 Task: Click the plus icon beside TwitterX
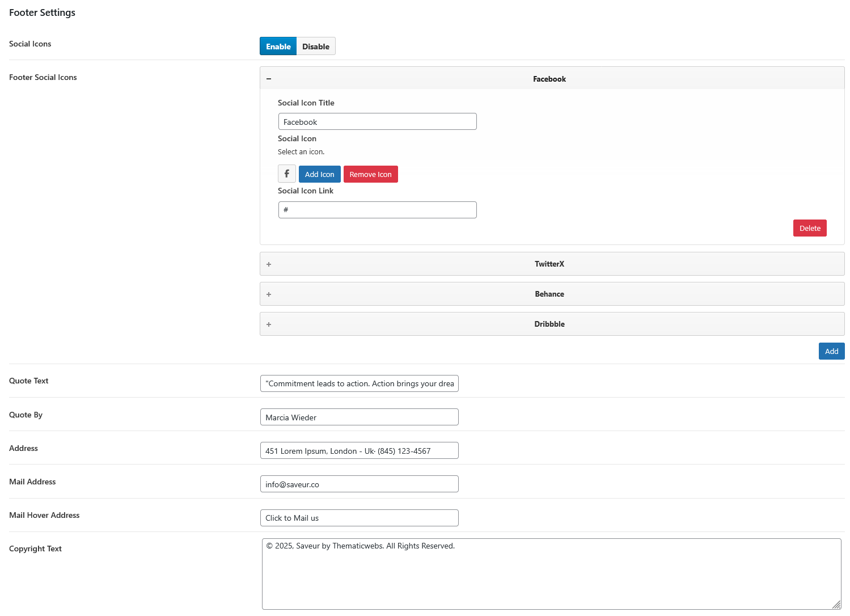tap(269, 264)
